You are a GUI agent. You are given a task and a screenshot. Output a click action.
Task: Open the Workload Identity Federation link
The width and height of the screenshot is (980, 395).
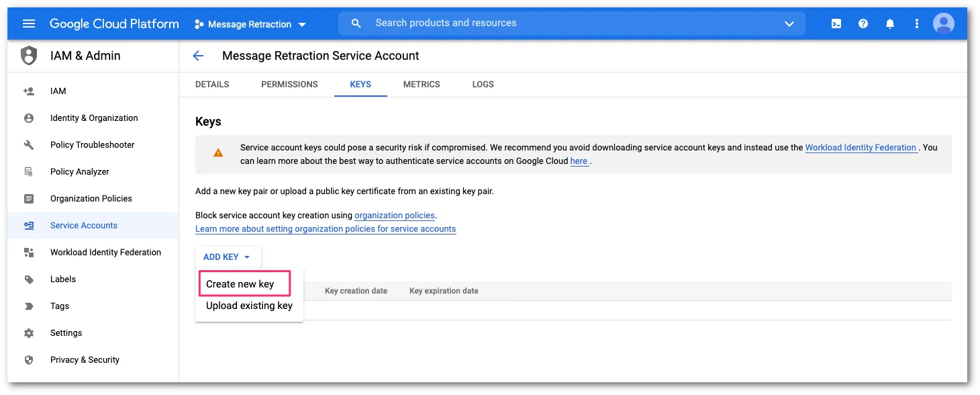pos(861,147)
